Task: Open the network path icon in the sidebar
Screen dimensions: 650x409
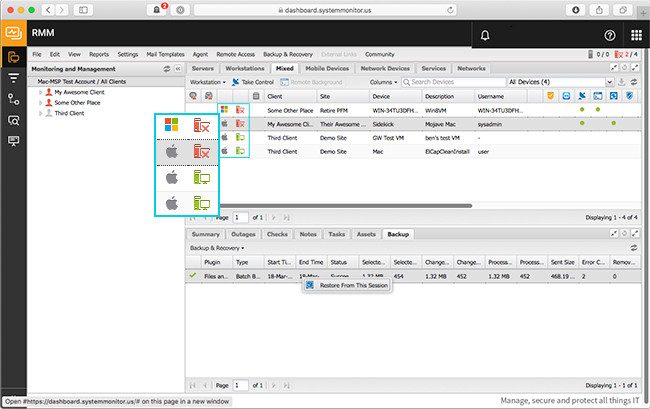Action: tap(14, 99)
